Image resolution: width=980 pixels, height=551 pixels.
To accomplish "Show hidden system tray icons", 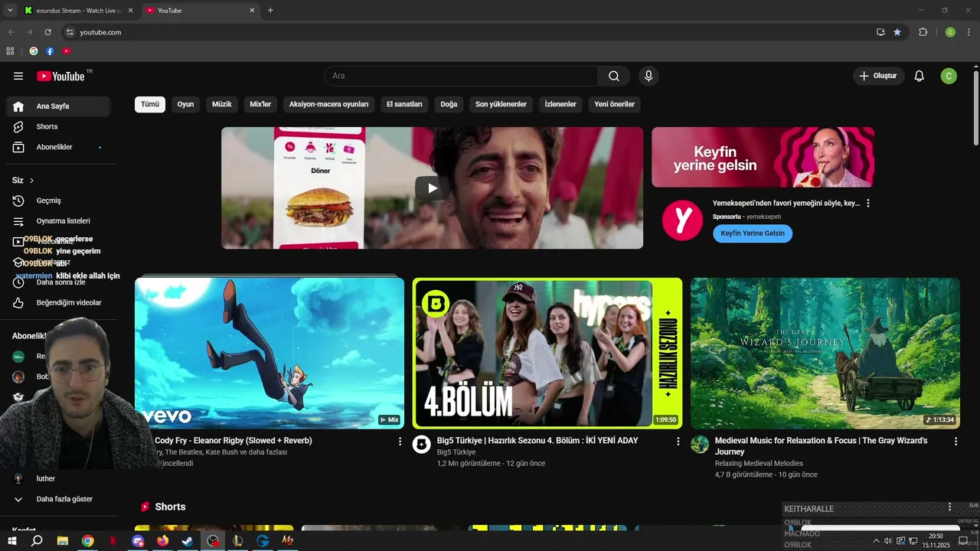I will [876, 541].
